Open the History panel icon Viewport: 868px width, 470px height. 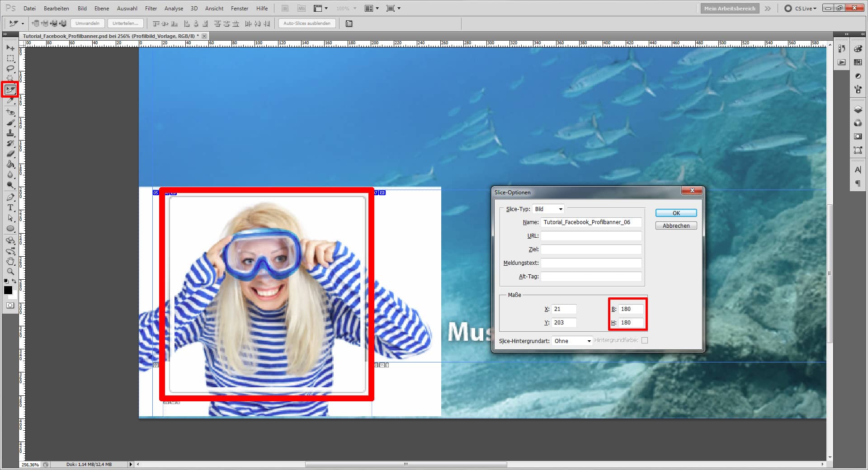coord(842,50)
